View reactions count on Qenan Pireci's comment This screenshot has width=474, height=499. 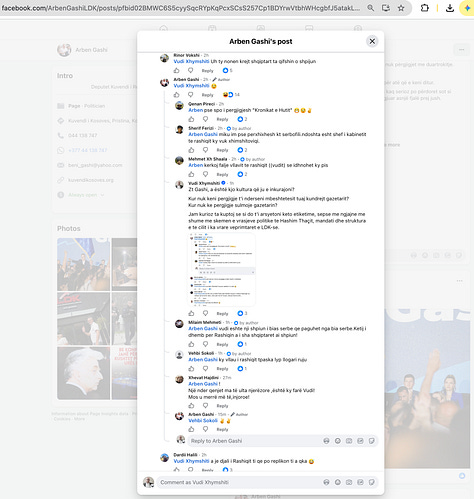pos(242,119)
